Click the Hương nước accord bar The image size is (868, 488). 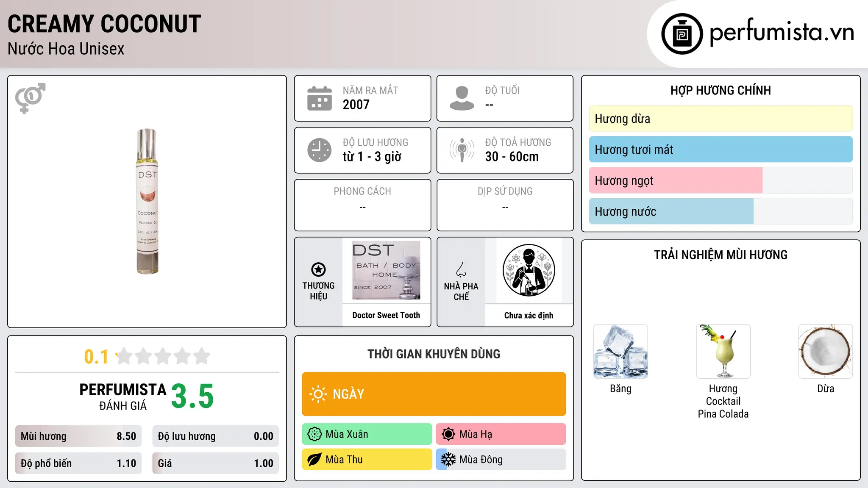coord(721,211)
